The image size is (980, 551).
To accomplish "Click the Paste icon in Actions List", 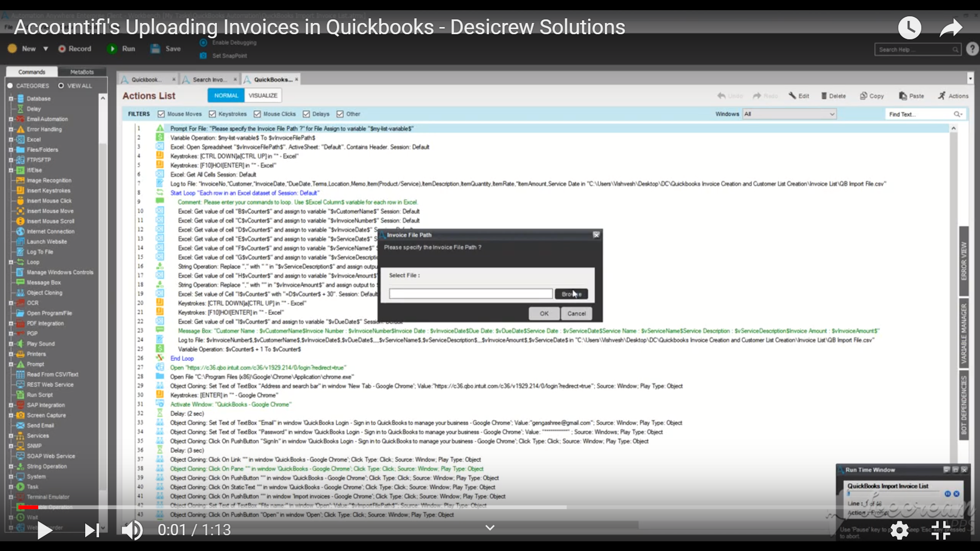I will pyautogui.click(x=903, y=96).
